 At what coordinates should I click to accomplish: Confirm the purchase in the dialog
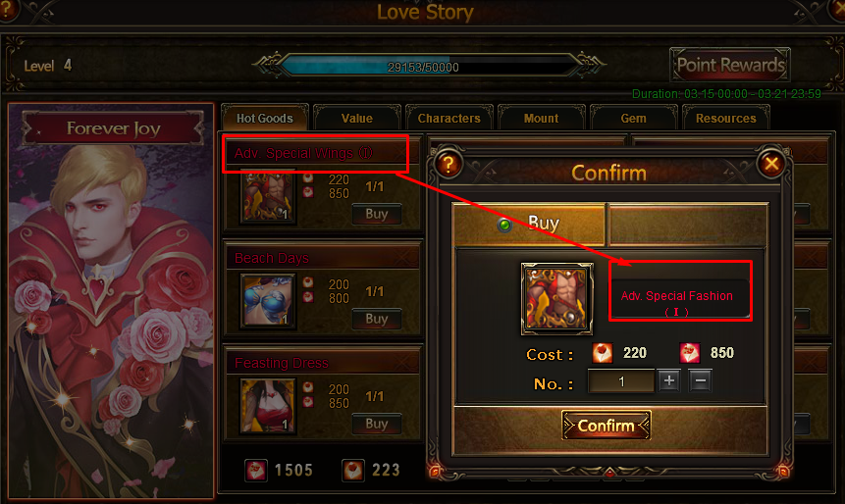coord(607,426)
